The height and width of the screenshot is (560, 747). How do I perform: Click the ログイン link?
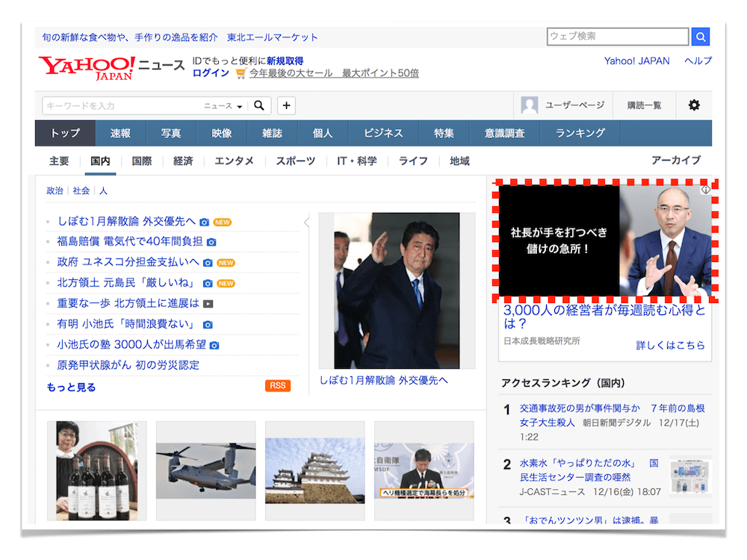tap(211, 74)
